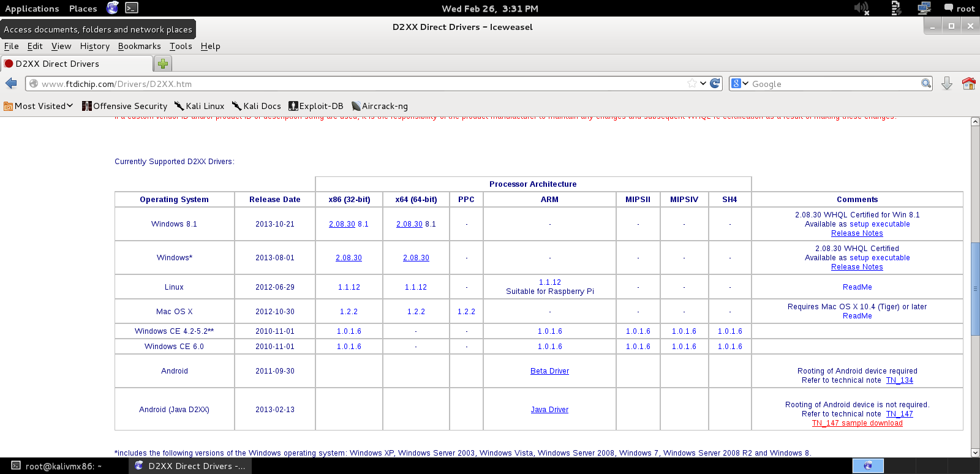This screenshot has height=474, width=980.
Task: Click the vertical scrollbar thumb
Action: [975, 288]
